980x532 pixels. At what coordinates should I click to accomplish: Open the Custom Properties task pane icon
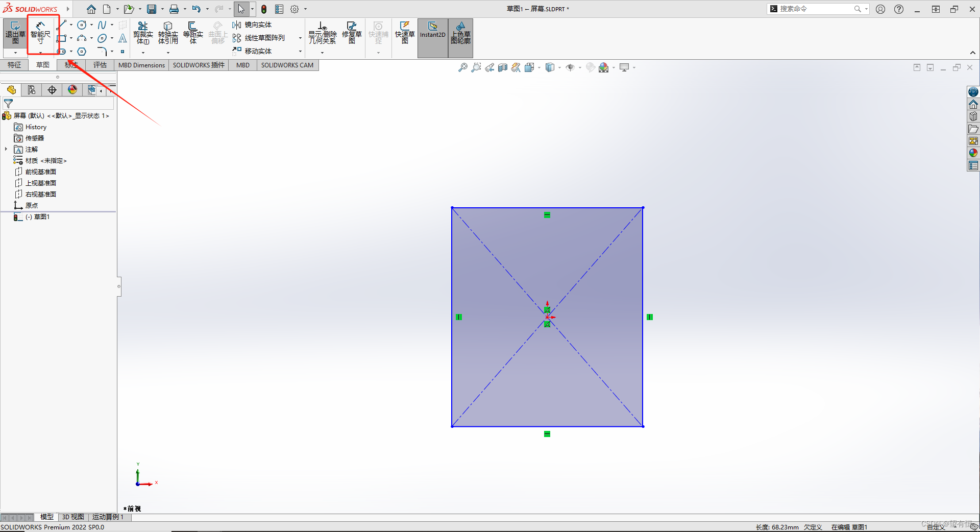(x=973, y=165)
